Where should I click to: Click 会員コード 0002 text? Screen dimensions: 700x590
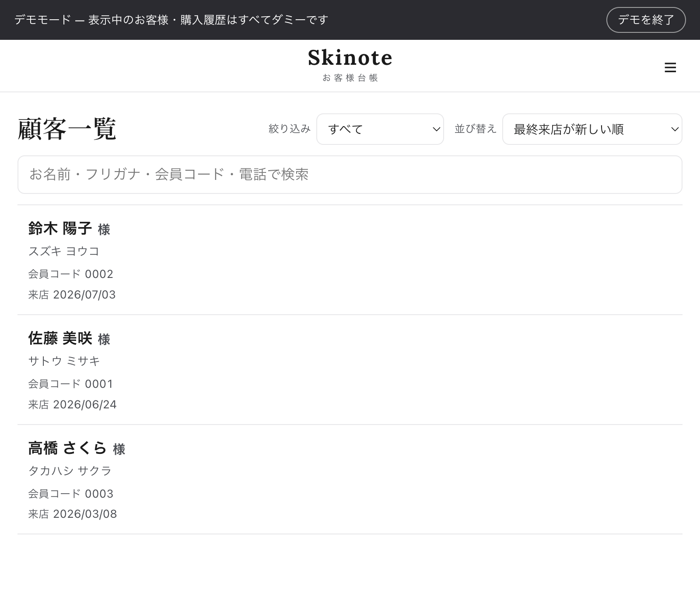point(71,274)
